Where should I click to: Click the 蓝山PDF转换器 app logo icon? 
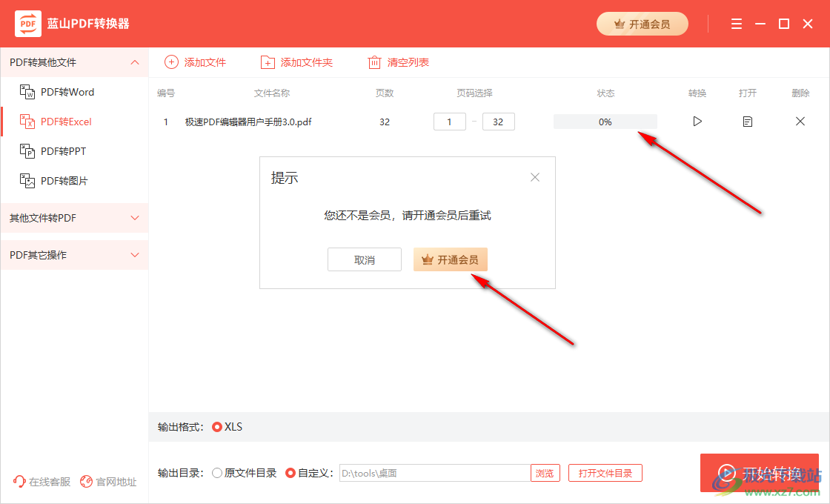tap(28, 24)
